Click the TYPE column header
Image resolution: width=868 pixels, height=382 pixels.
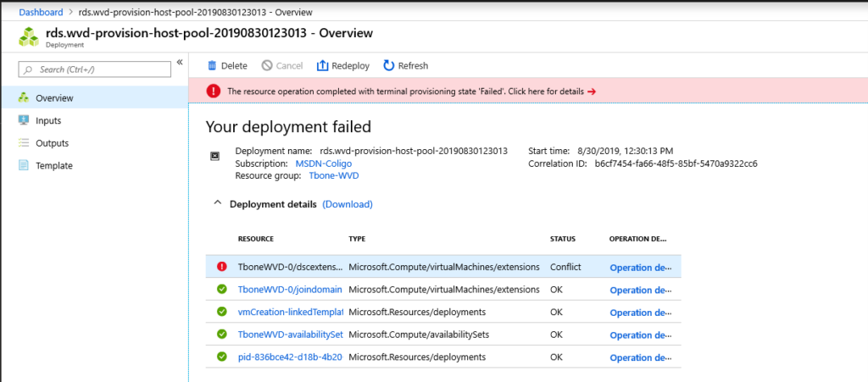click(x=357, y=240)
